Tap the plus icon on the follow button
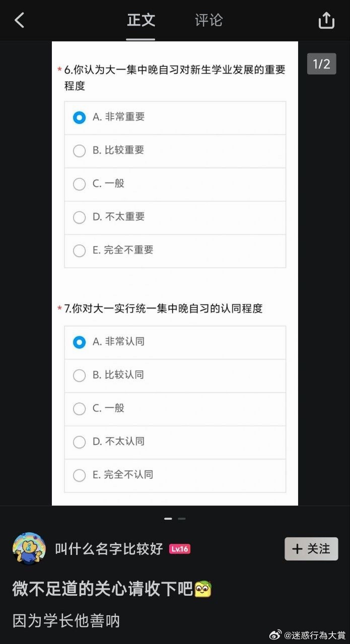 pyautogui.click(x=298, y=549)
